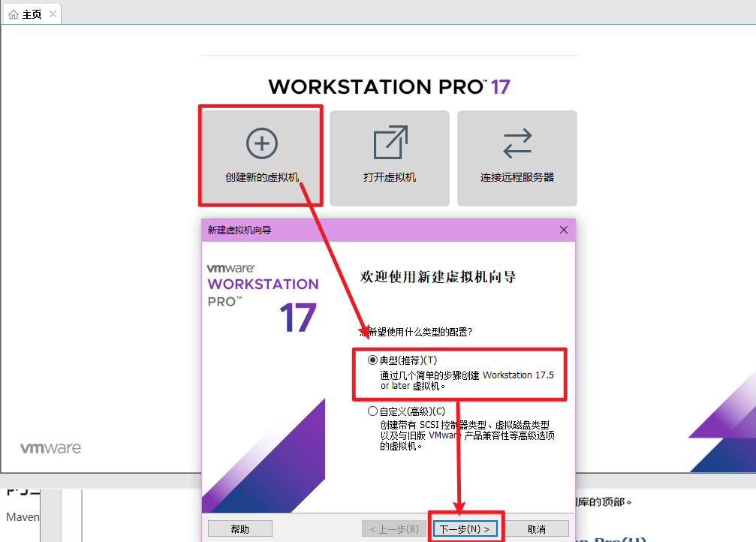Continue with the 下一步(N) button
Screen dimensions: 756x542
(x=465, y=529)
